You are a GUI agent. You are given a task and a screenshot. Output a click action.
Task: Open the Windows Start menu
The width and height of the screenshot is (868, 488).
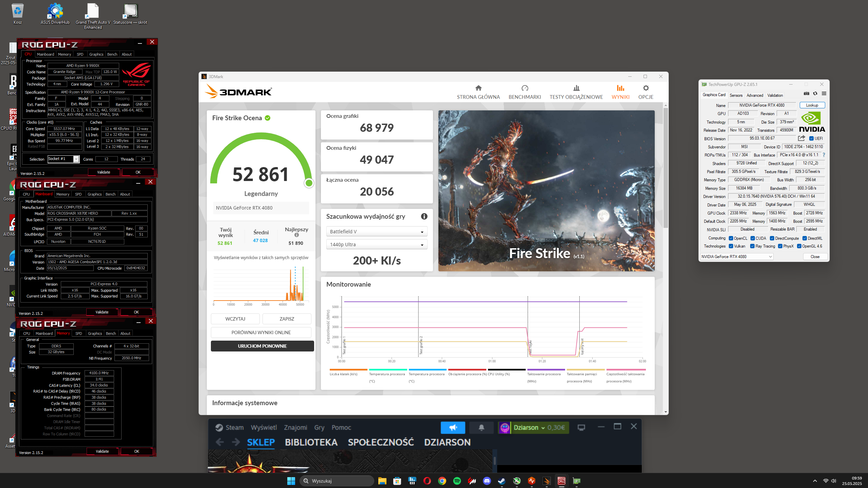(x=291, y=481)
